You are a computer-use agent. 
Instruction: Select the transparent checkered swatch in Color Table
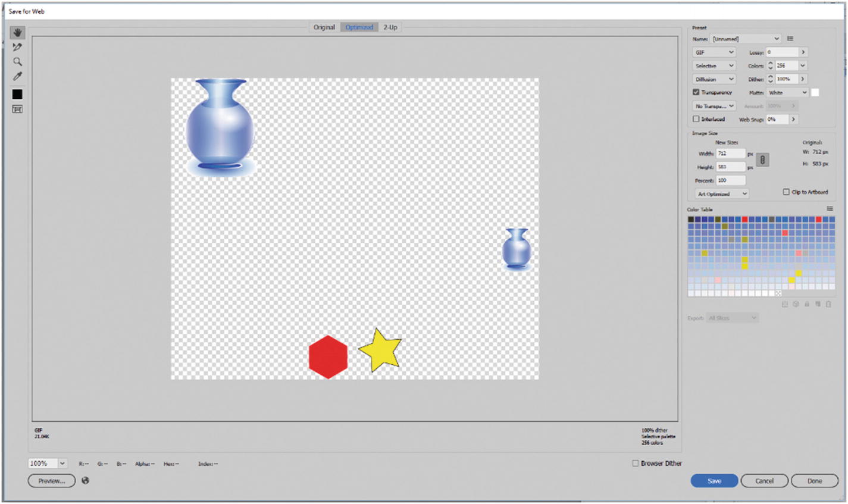[778, 293]
